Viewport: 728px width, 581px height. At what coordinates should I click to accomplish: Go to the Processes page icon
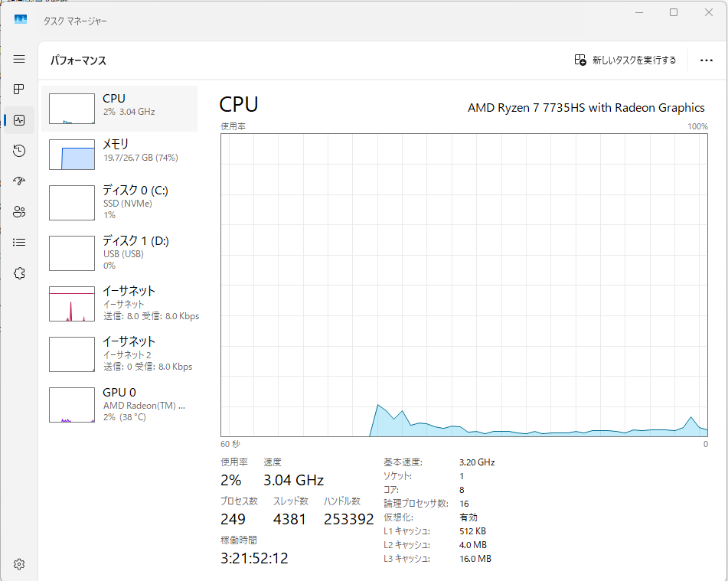tap(19, 89)
